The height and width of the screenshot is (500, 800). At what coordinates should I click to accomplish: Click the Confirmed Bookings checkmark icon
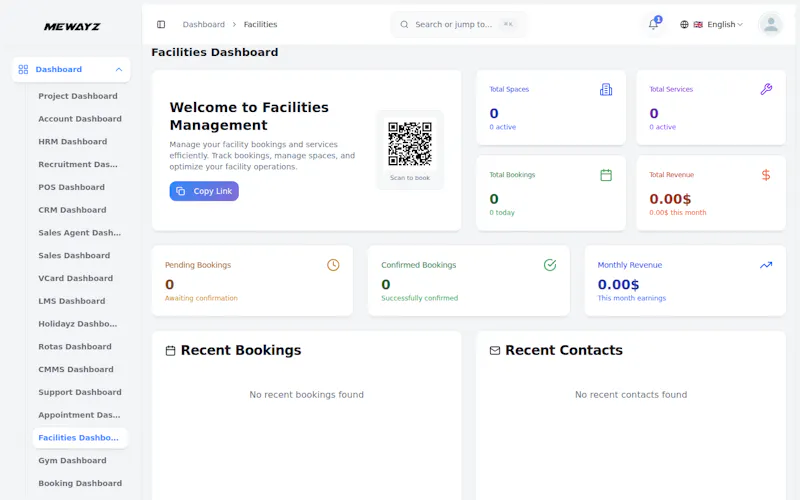pos(549,265)
